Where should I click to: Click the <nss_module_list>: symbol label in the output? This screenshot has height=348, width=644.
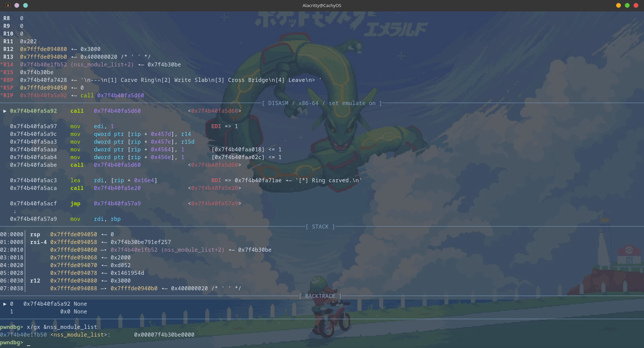(x=80, y=335)
